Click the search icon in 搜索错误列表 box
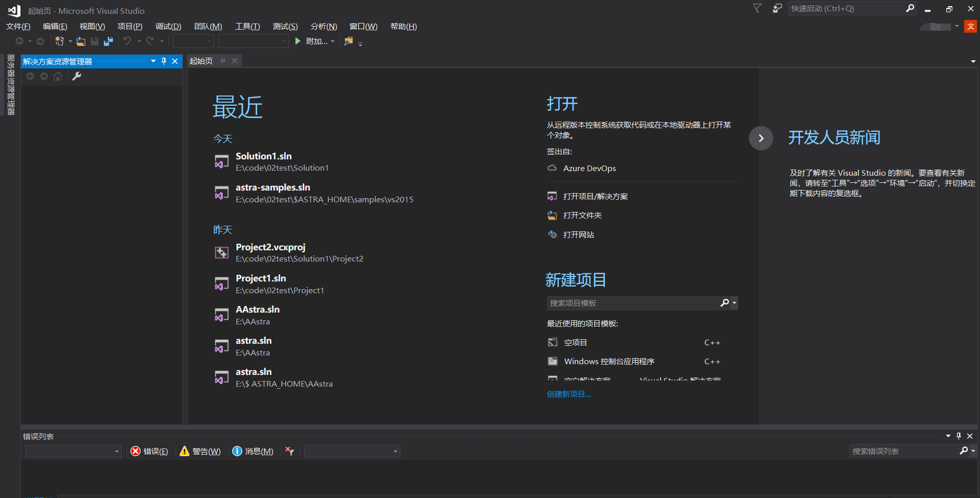 [x=964, y=451]
